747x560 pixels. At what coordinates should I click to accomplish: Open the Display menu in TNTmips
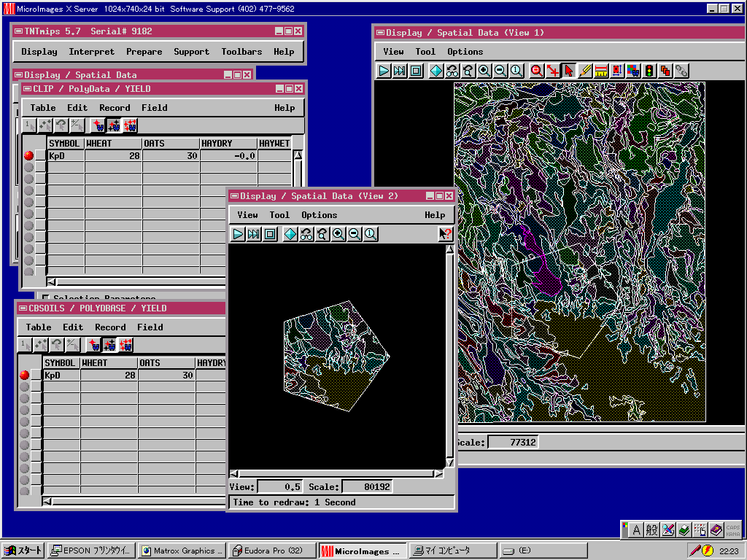(39, 52)
